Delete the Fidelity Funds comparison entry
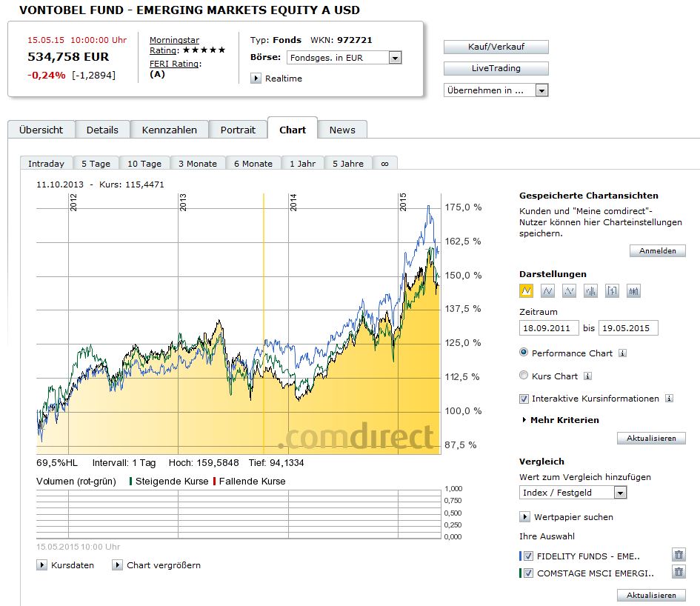The image size is (700, 606). tap(679, 555)
